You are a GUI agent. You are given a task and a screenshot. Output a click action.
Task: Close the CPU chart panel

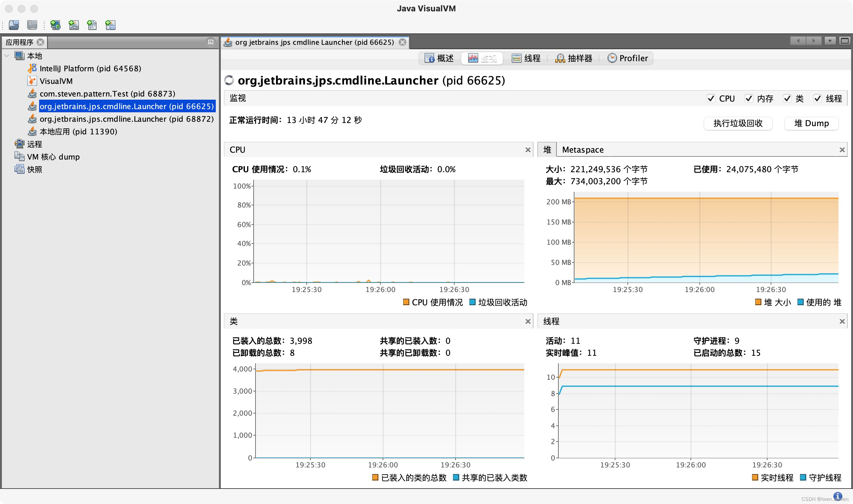(x=528, y=150)
